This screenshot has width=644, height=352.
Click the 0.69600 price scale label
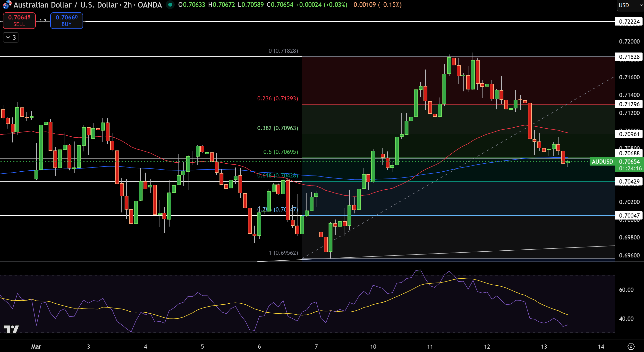tap(629, 255)
